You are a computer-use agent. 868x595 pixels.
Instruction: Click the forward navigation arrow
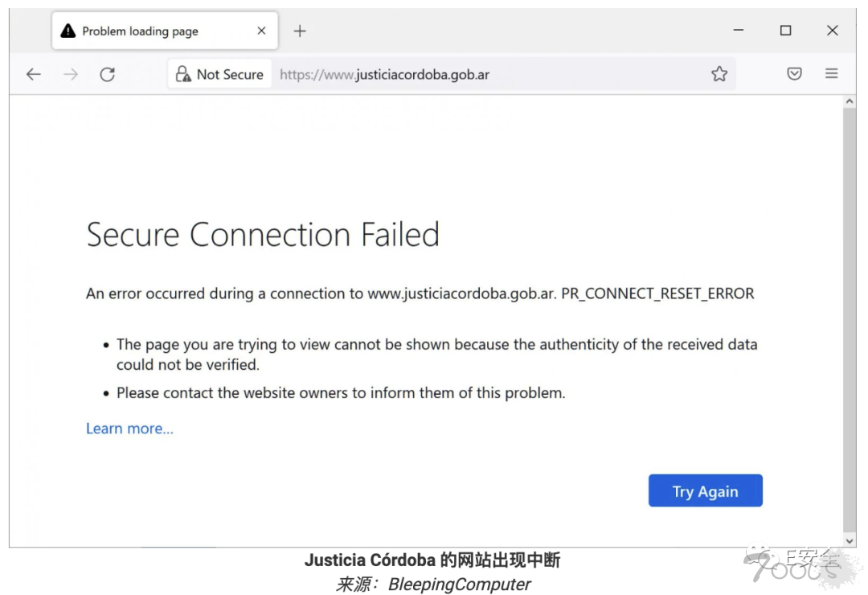tap(71, 74)
